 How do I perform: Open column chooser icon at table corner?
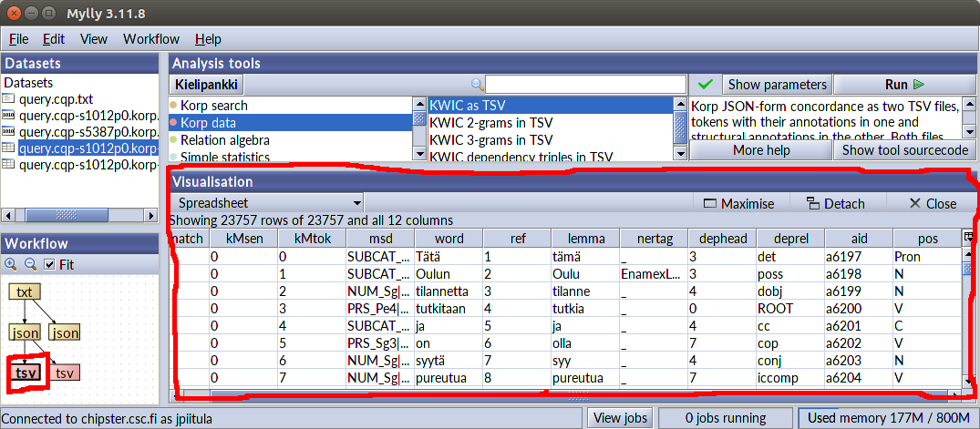[x=968, y=238]
